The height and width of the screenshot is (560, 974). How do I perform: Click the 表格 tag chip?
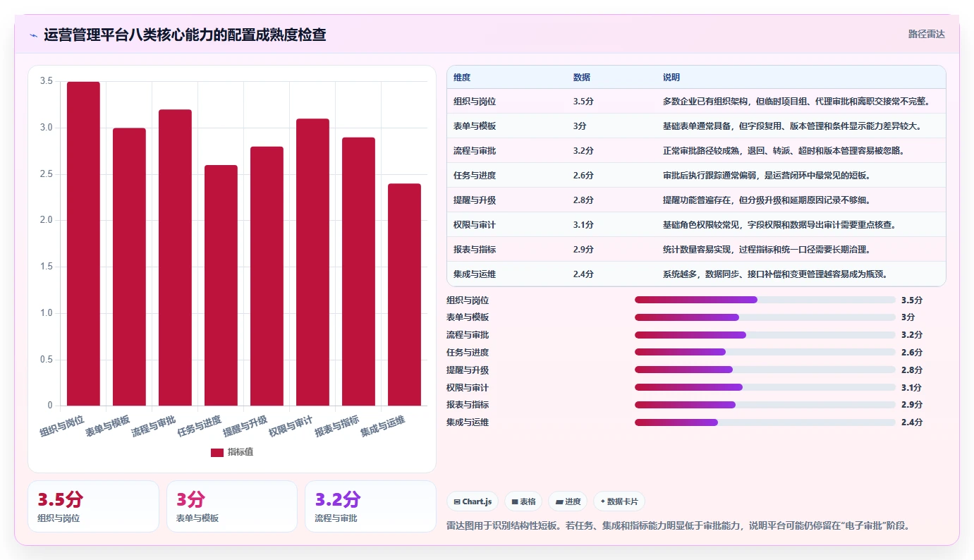[x=523, y=501]
